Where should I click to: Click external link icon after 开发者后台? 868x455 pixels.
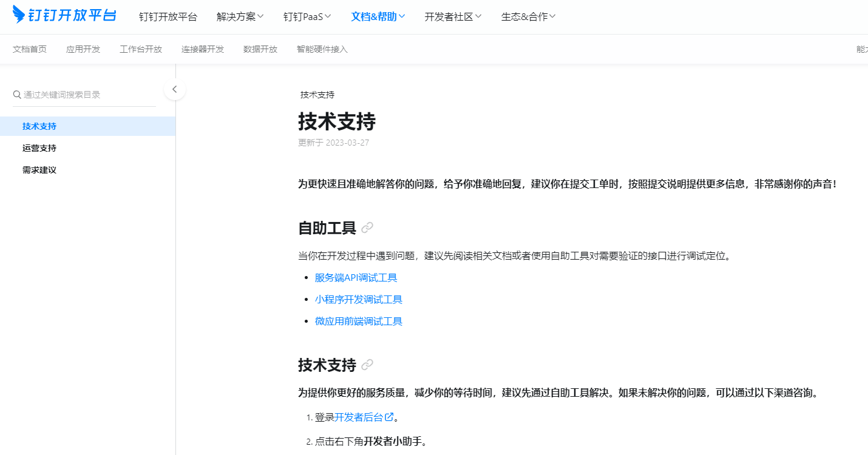tap(389, 417)
